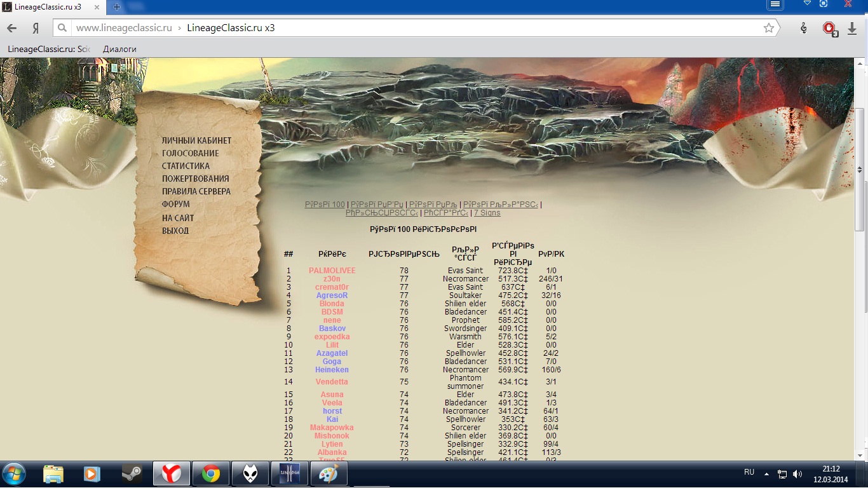Select the LineageClassic.ru x3 tab
The height and width of the screenshot is (488, 868).
pyautogui.click(x=48, y=6)
